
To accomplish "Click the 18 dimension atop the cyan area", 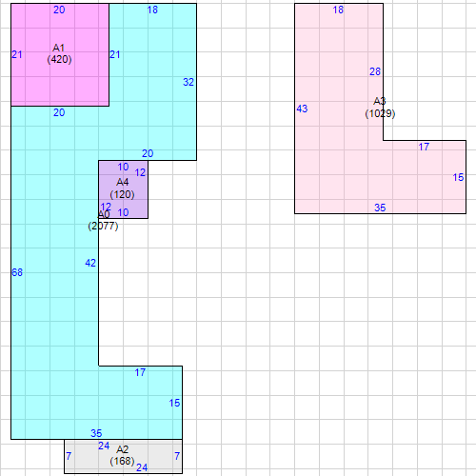I will [152, 10].
